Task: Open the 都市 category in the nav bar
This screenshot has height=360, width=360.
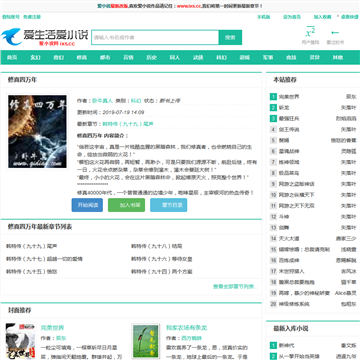Action: [105, 57]
